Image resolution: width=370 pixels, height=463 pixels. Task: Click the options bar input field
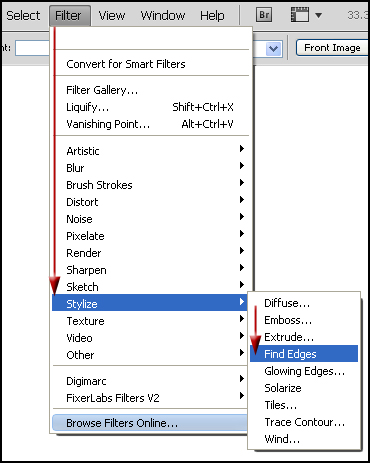click(32, 48)
